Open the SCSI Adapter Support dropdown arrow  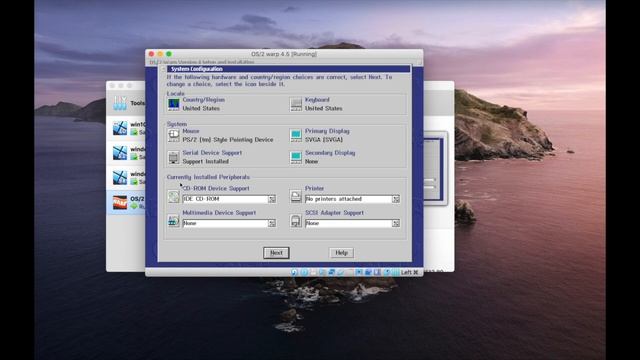396,223
